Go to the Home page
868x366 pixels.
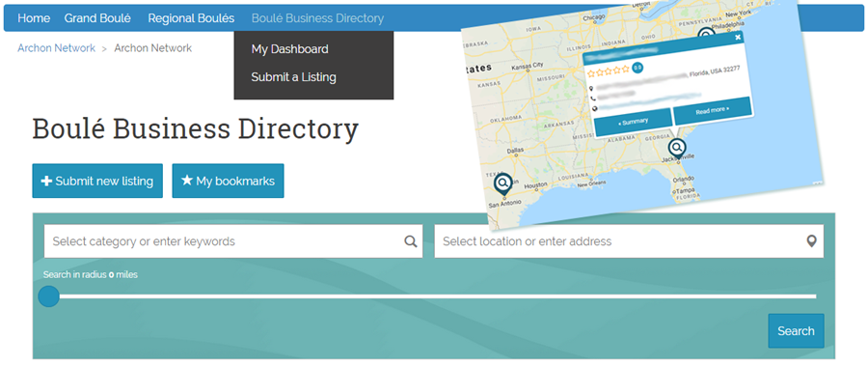34,18
